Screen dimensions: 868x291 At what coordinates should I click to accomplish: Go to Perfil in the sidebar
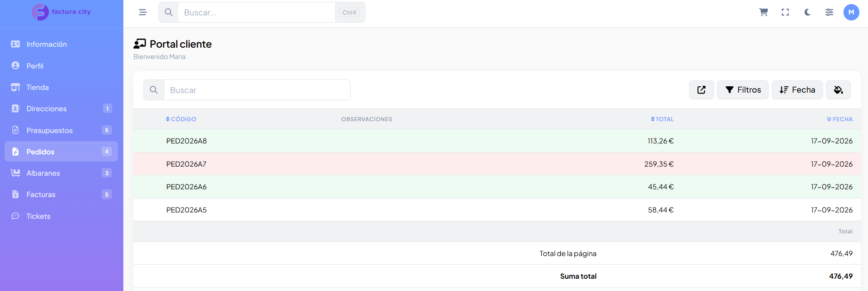(61, 66)
